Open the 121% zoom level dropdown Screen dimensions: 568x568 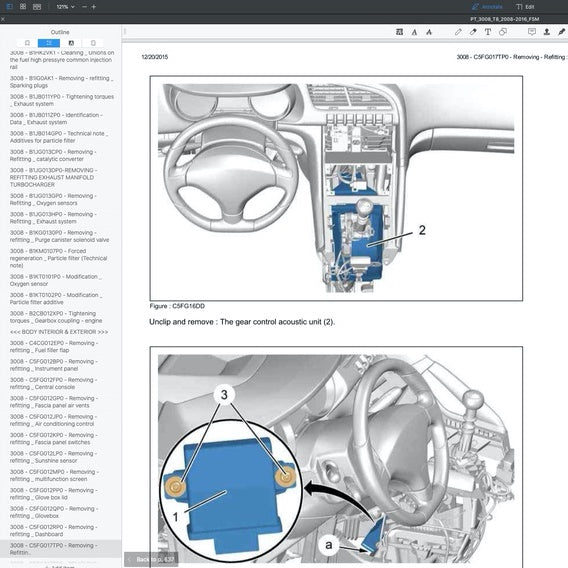65,7
